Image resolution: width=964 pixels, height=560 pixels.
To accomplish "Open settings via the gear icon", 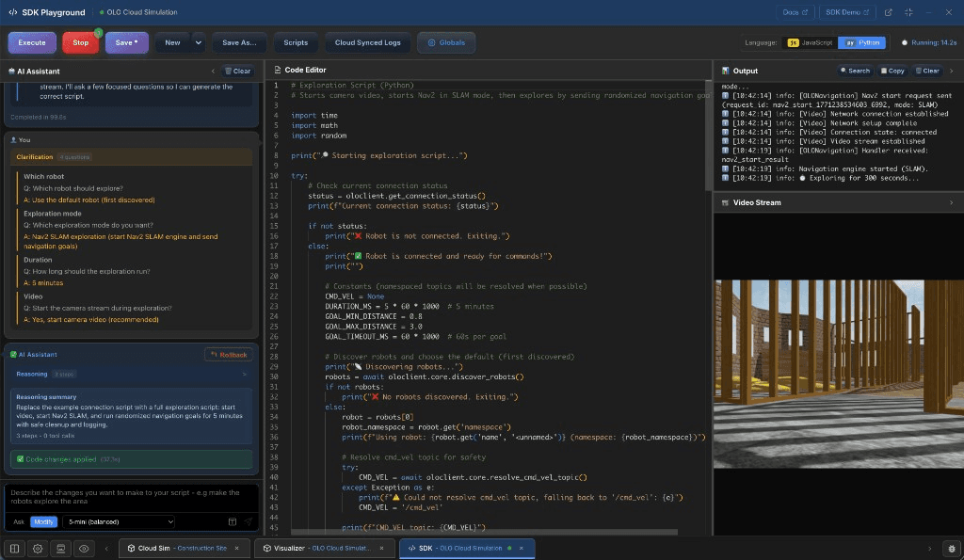I will point(36,549).
